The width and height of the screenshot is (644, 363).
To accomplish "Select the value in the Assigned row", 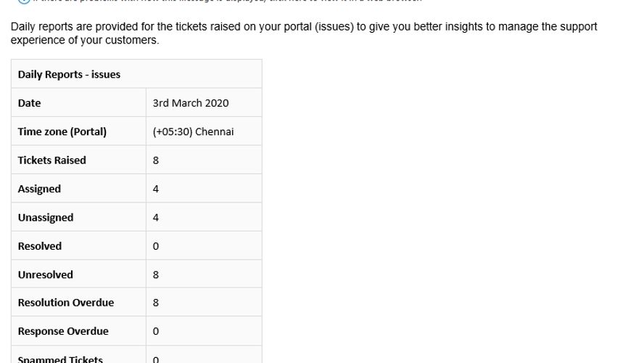I will [x=156, y=189].
